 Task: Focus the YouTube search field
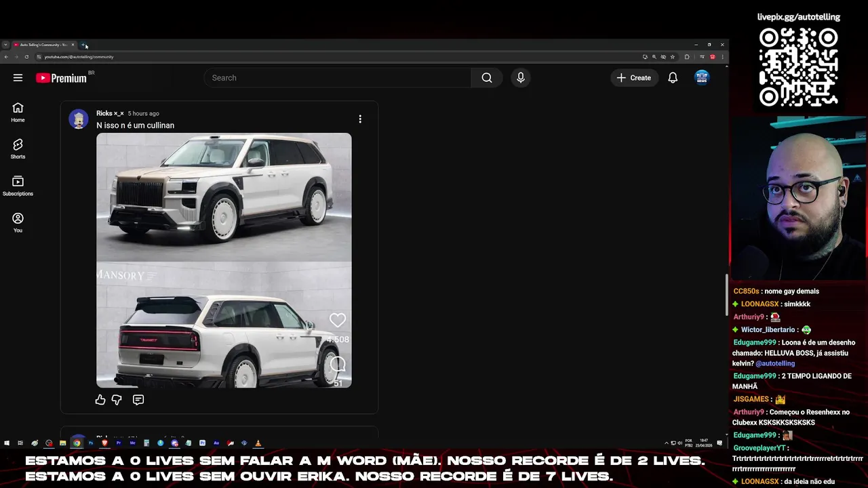click(337, 78)
